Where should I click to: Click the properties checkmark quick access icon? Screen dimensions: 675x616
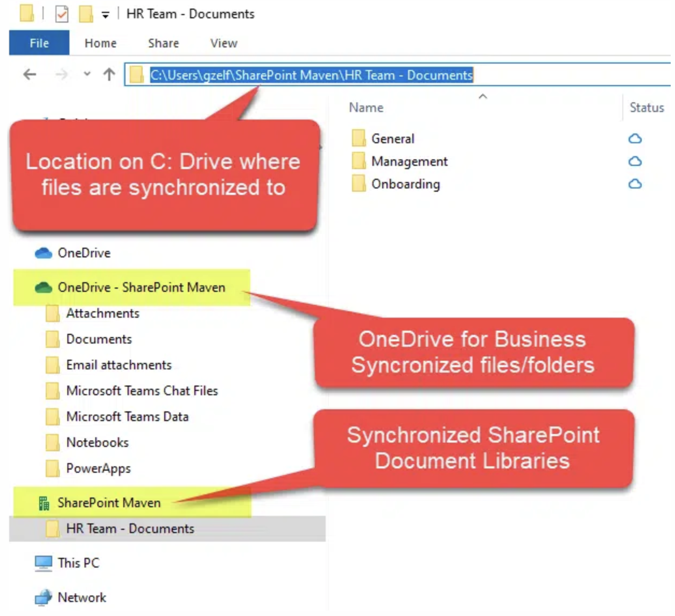(62, 14)
